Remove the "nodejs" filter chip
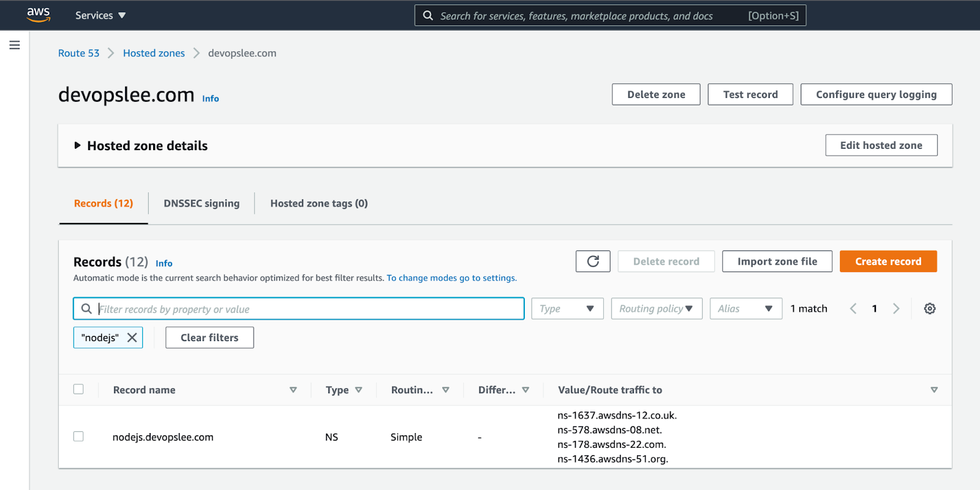Viewport: 980px width, 490px height. pos(132,337)
